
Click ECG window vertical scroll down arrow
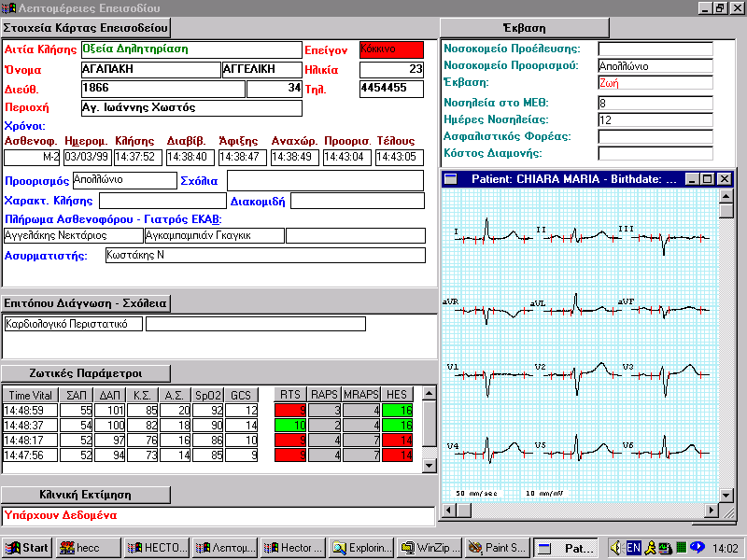click(726, 496)
